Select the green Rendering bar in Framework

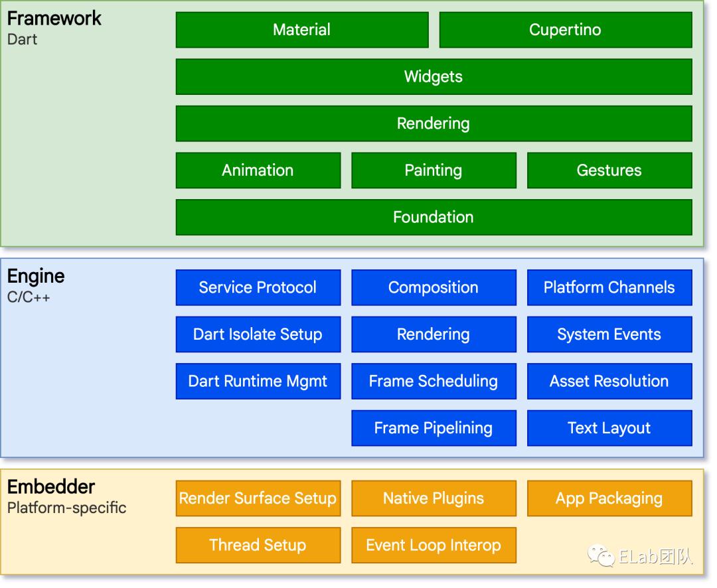434,123
